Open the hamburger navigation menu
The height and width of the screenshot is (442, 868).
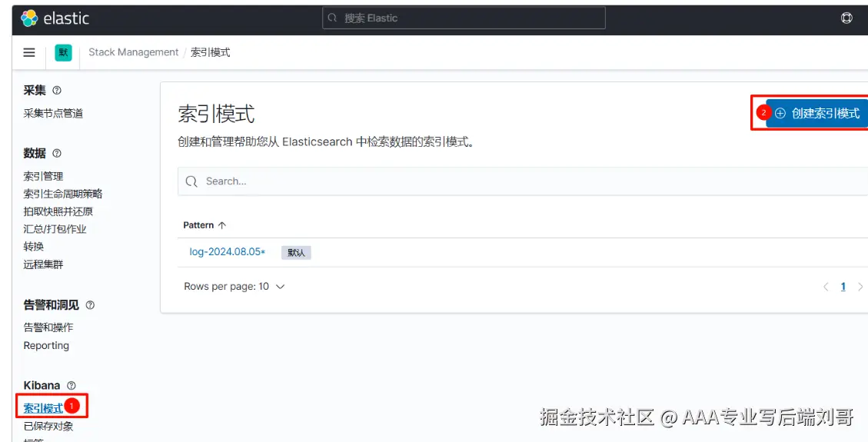(x=29, y=52)
